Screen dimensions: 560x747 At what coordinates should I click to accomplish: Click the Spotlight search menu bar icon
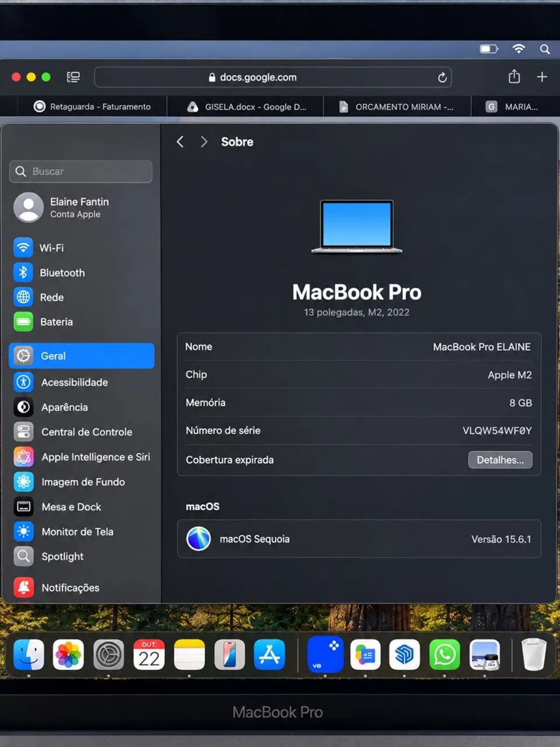pyautogui.click(x=545, y=49)
